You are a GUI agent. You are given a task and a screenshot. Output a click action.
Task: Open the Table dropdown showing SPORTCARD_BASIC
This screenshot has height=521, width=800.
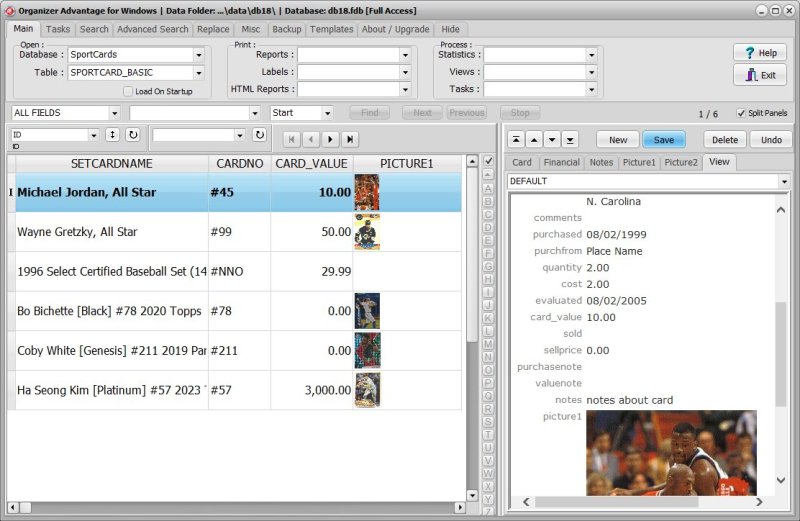coord(198,72)
